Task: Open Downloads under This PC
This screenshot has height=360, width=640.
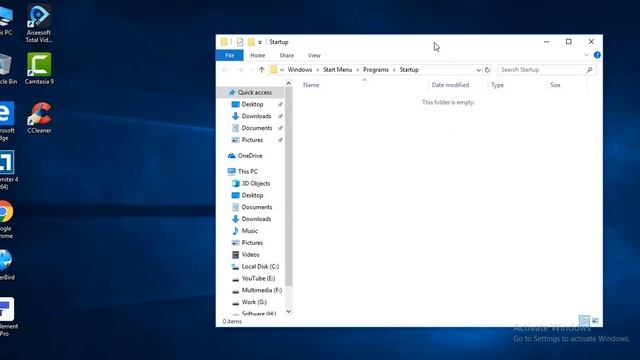Action: (256, 219)
